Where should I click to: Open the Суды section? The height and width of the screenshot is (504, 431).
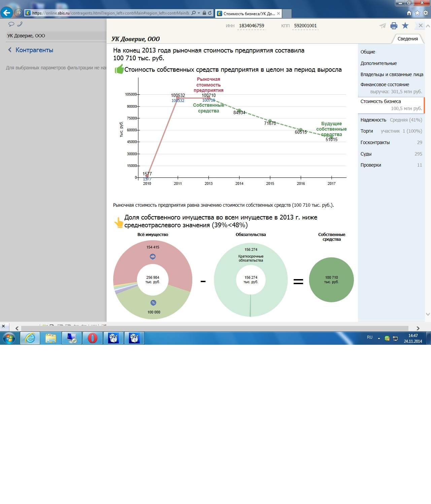coord(391,154)
